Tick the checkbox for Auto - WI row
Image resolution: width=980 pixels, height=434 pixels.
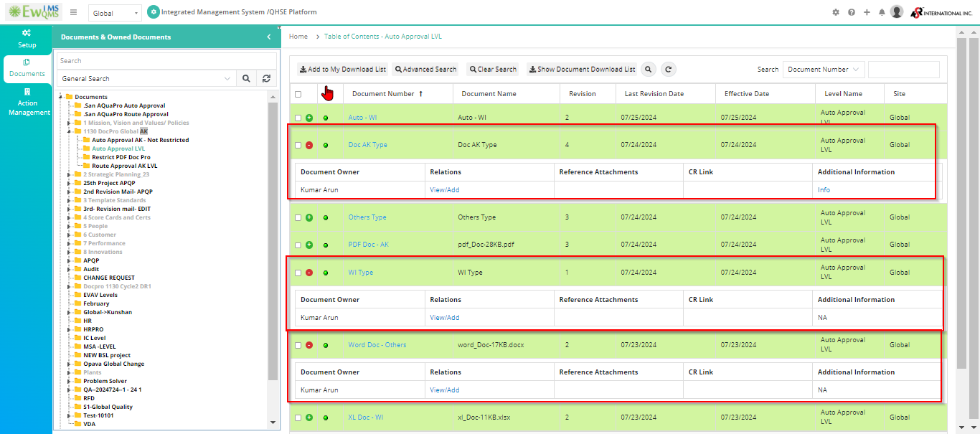298,118
